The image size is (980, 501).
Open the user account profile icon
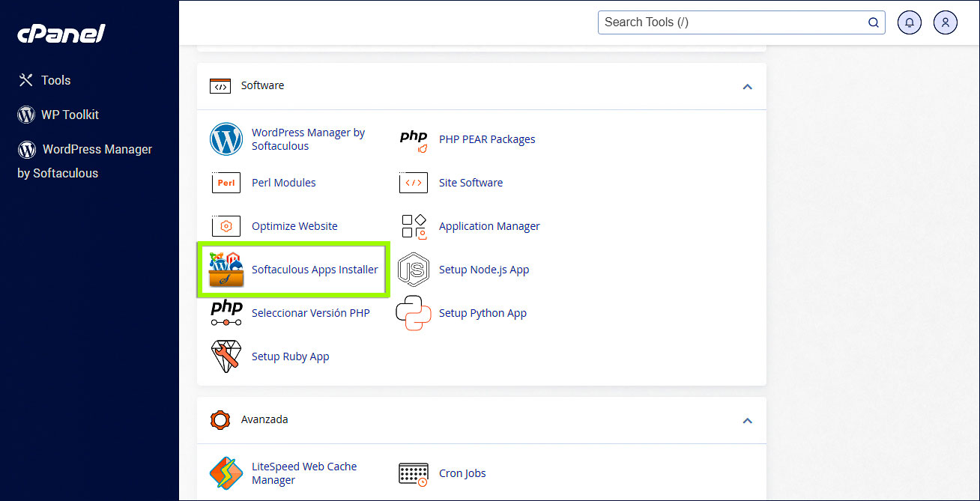[x=945, y=22]
